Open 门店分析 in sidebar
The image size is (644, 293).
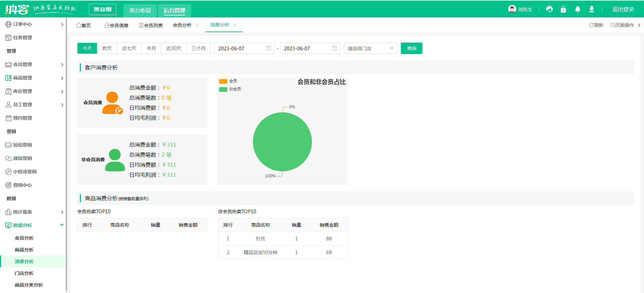pyautogui.click(x=24, y=273)
